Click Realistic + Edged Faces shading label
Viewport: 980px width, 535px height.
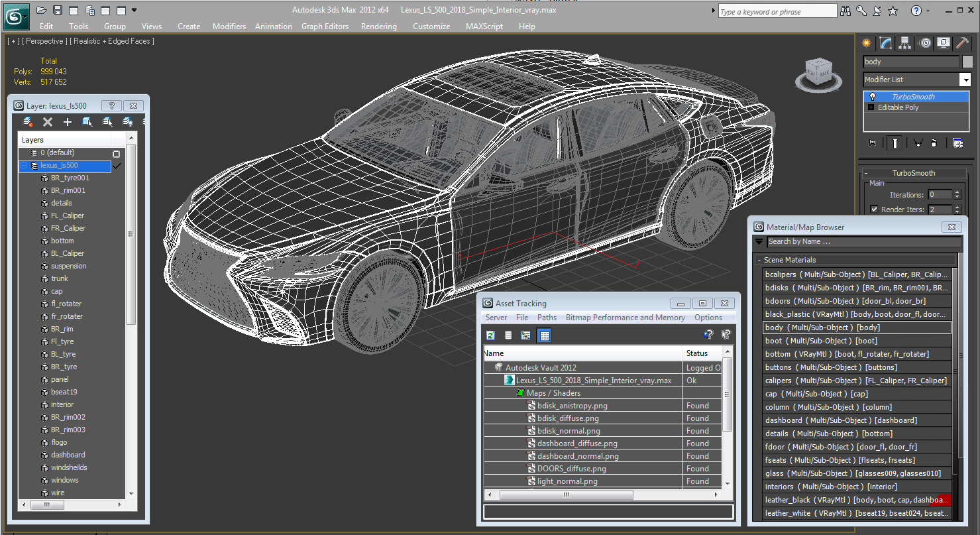[x=111, y=41]
